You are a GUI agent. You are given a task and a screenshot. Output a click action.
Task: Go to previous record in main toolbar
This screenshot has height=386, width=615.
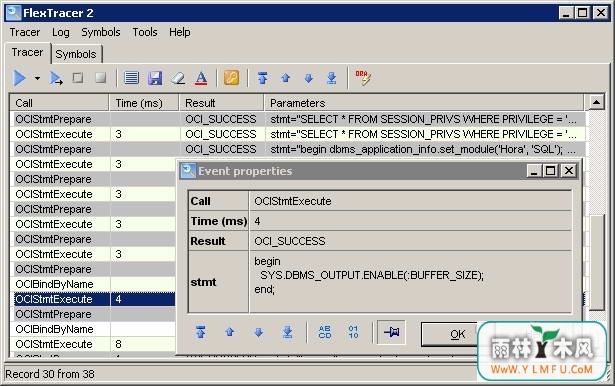(286, 78)
